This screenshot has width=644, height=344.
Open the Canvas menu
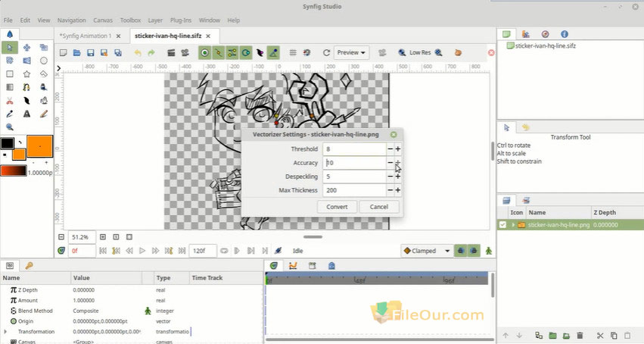tap(103, 20)
